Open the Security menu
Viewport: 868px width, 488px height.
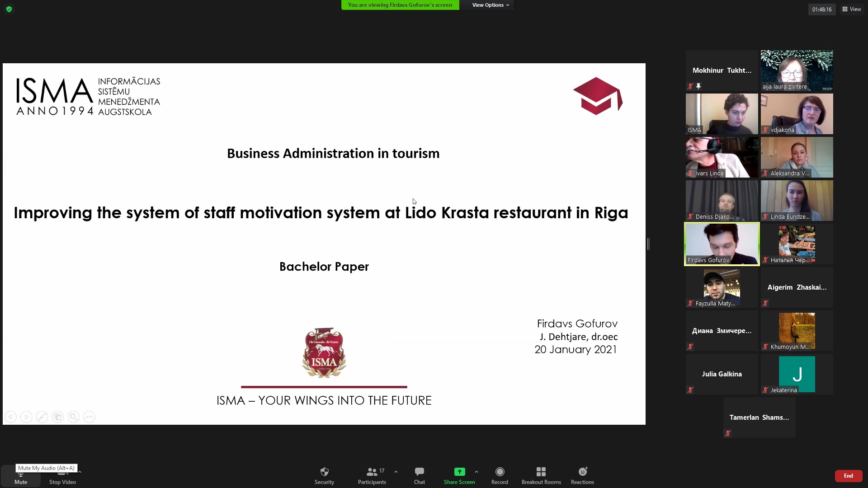click(324, 476)
